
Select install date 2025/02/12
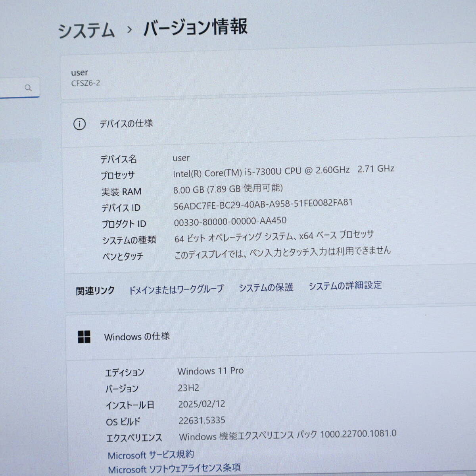[x=202, y=404]
